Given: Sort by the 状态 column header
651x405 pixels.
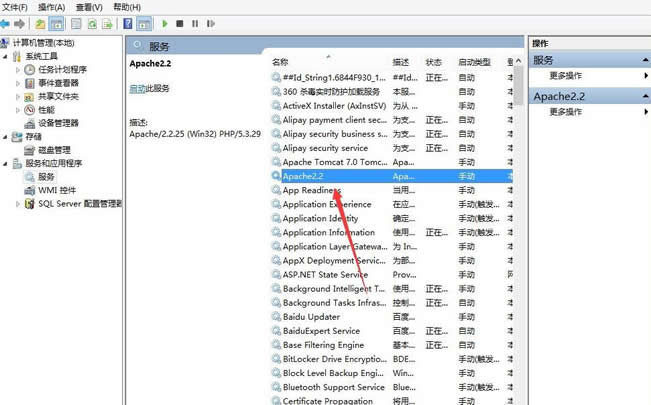Looking at the screenshot, I should click(x=433, y=62).
